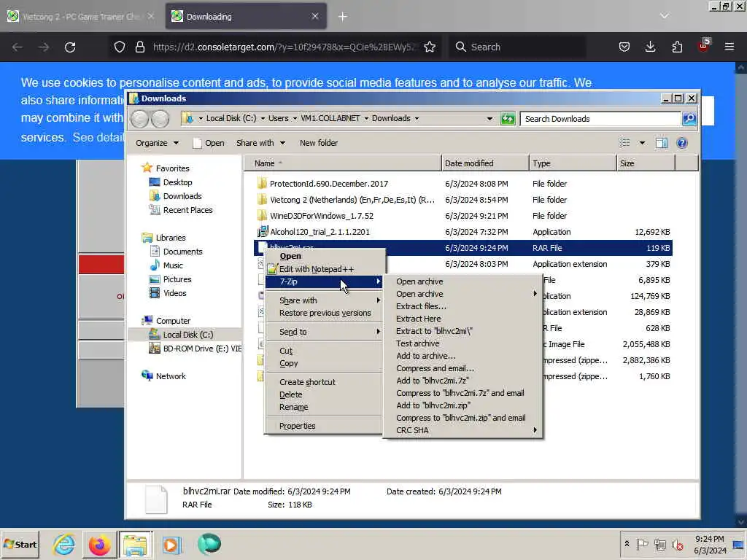The height and width of the screenshot is (560, 747).
Task: Bookmark this page with star icon
Action: 430,47
